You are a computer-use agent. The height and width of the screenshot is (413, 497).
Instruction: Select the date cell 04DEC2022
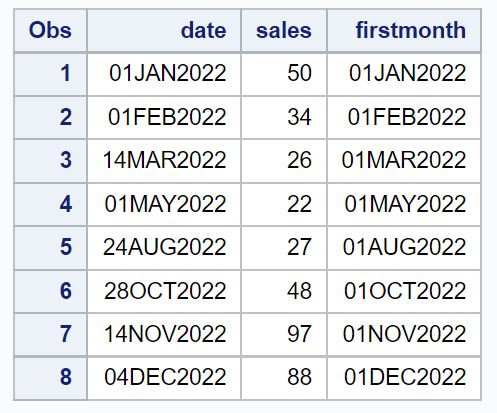point(164,378)
